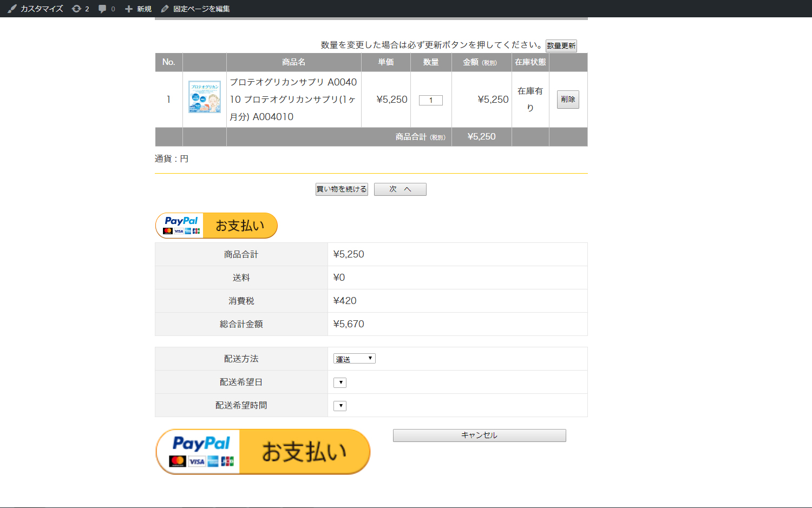Click the 通貨：円 currency text
The width and height of the screenshot is (812, 508).
[172, 159]
